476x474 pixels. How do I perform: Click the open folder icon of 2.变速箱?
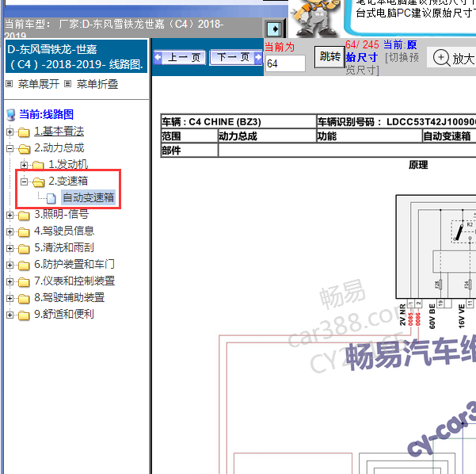[x=38, y=182]
